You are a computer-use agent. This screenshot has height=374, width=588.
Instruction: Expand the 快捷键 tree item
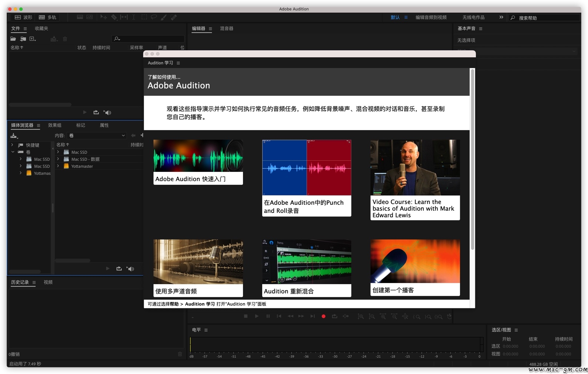tap(13, 145)
